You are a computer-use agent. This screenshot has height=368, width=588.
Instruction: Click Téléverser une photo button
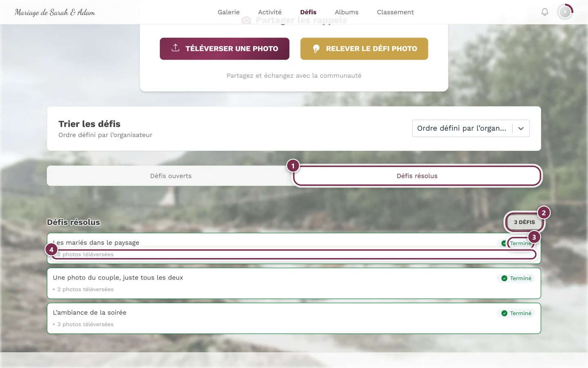(x=225, y=49)
